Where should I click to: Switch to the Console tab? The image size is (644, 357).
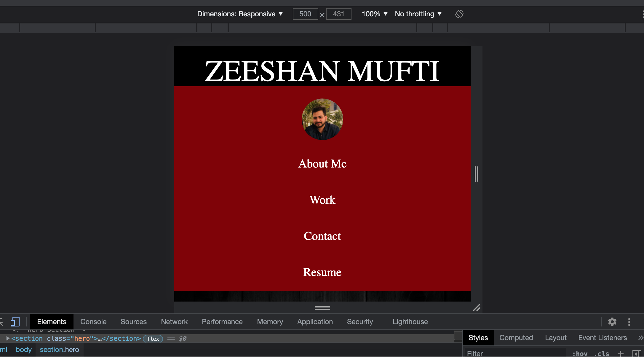[93, 322]
